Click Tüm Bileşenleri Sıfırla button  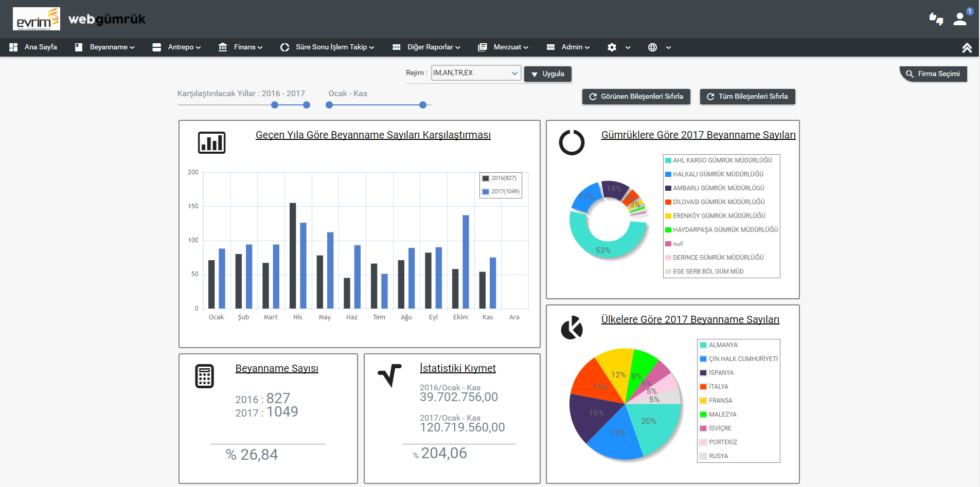[747, 97]
